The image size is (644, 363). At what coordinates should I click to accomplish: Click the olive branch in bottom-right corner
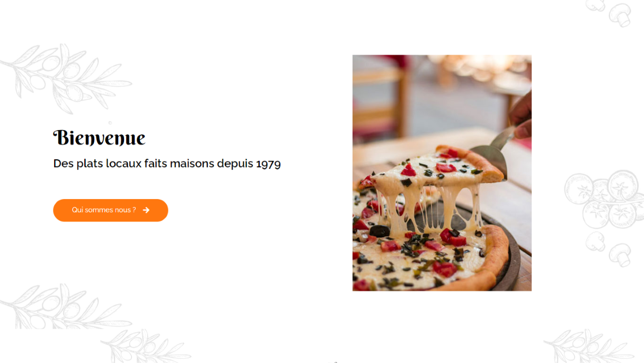click(588, 346)
